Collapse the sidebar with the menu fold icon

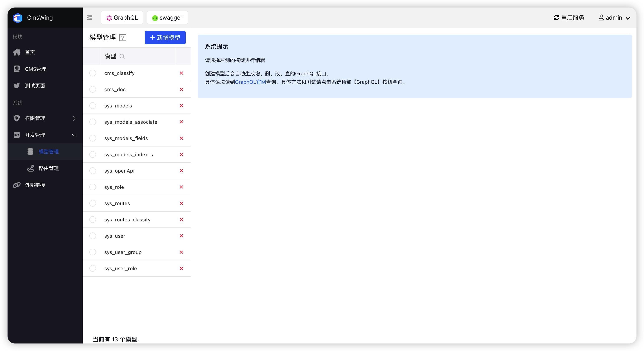pyautogui.click(x=90, y=18)
